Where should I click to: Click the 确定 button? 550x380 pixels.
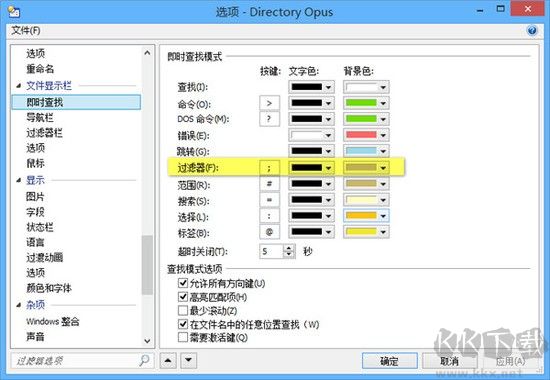[389, 361]
